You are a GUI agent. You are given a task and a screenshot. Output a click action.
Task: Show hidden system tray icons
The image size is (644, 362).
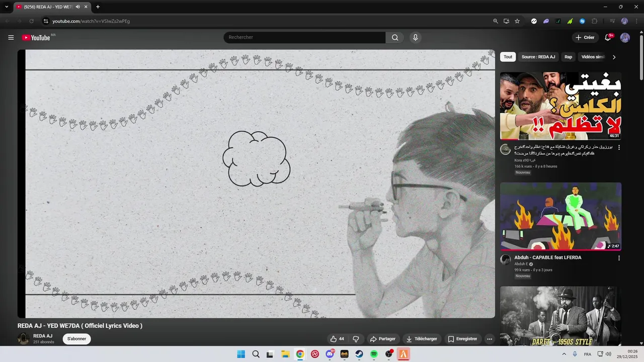[x=564, y=354]
